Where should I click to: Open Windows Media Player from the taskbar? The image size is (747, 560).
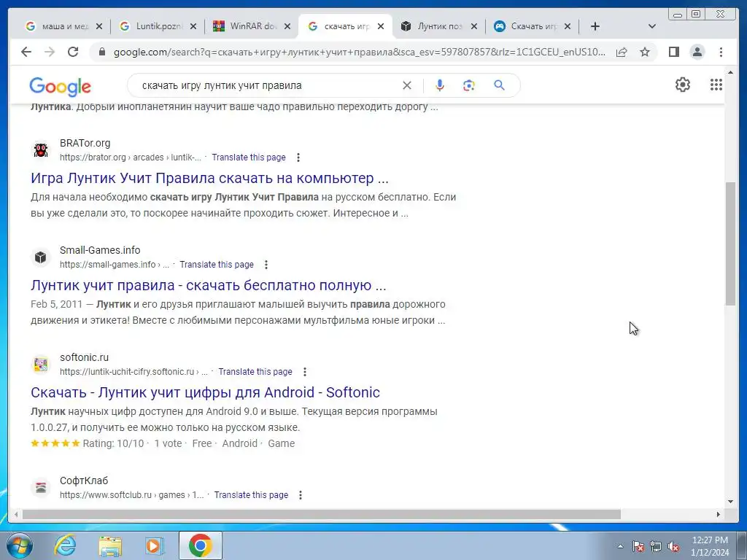155,545
